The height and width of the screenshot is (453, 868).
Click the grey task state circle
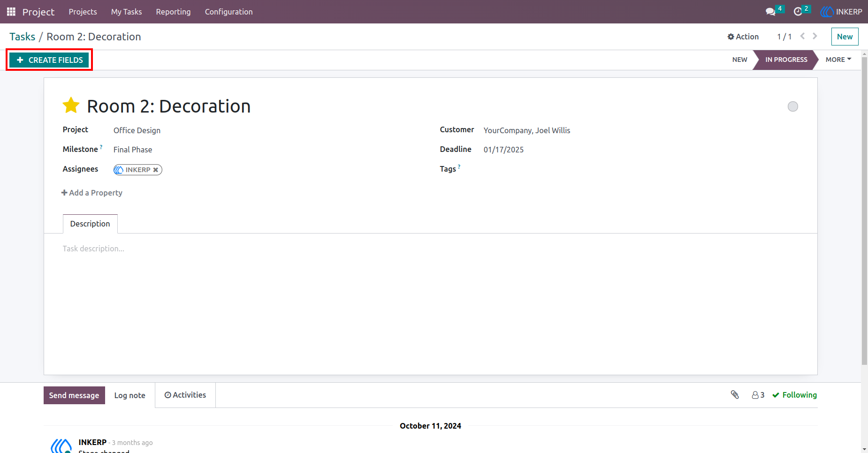[x=793, y=106]
